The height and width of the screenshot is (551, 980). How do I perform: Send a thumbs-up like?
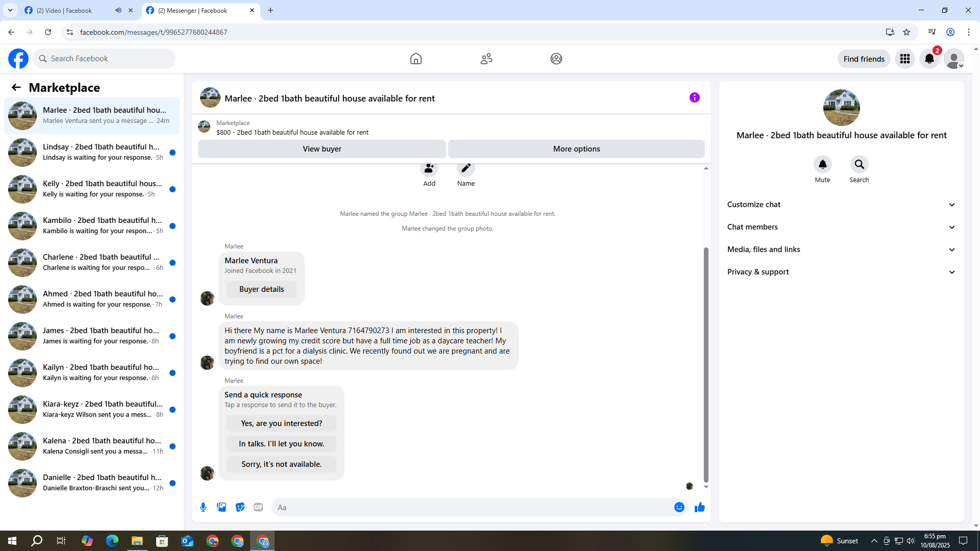699,507
